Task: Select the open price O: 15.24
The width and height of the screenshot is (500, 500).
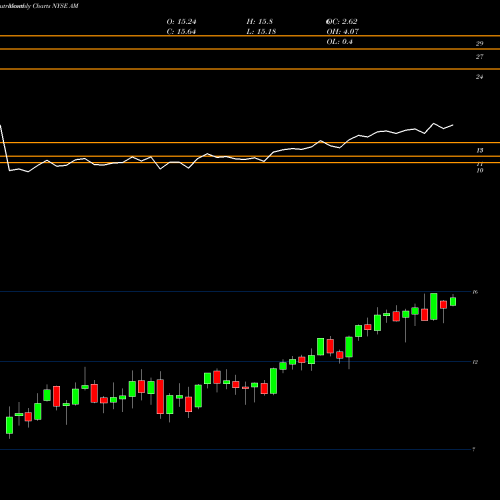Action: (x=181, y=22)
